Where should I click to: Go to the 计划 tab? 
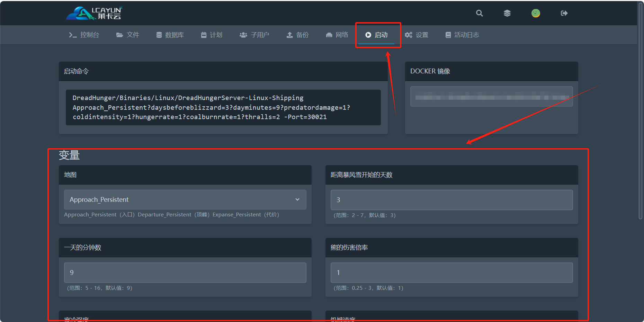(211, 35)
